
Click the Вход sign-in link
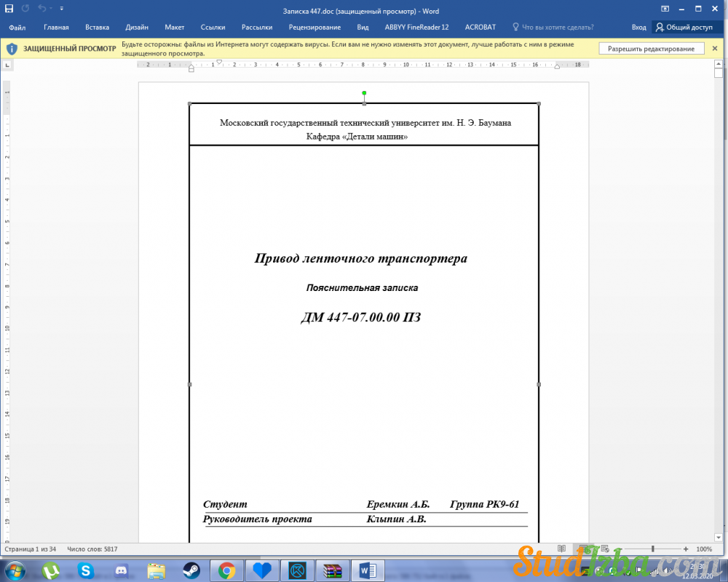[x=638, y=27]
